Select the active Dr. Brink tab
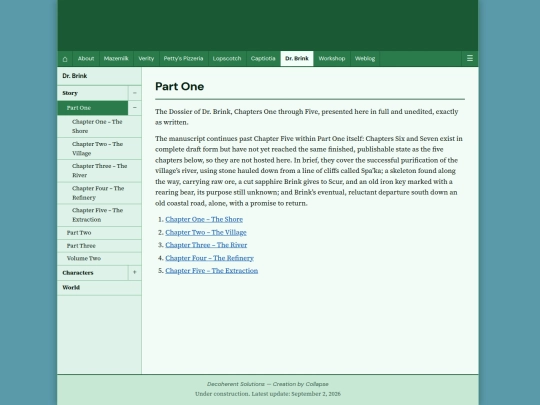Viewport: 540px width, 405px height. tap(297, 59)
